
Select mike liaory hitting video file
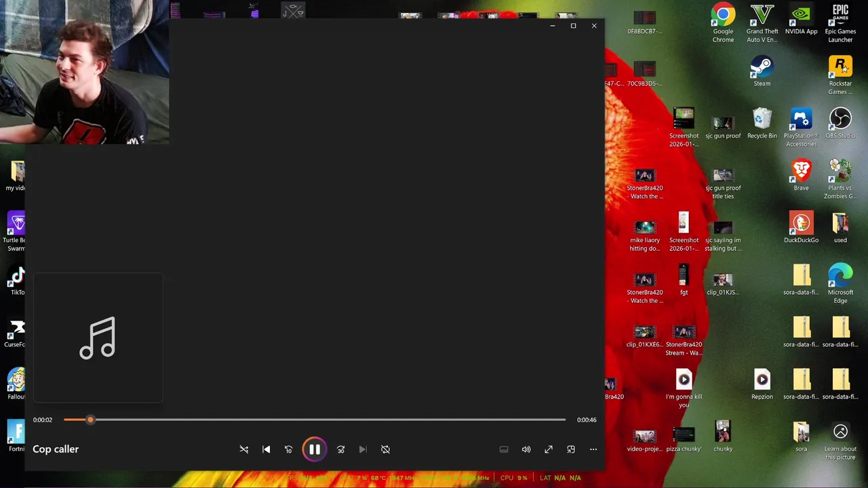tap(645, 237)
